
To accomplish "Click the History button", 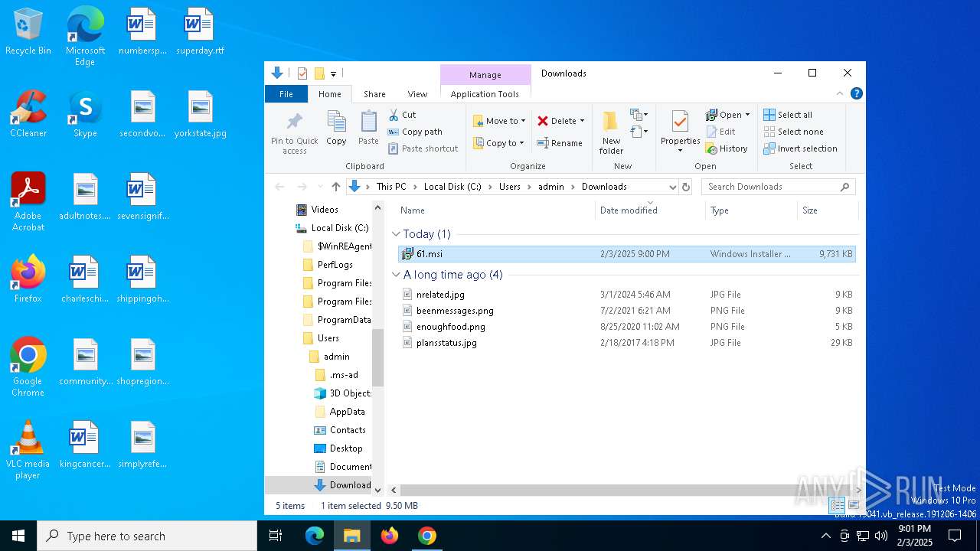I will tap(727, 148).
